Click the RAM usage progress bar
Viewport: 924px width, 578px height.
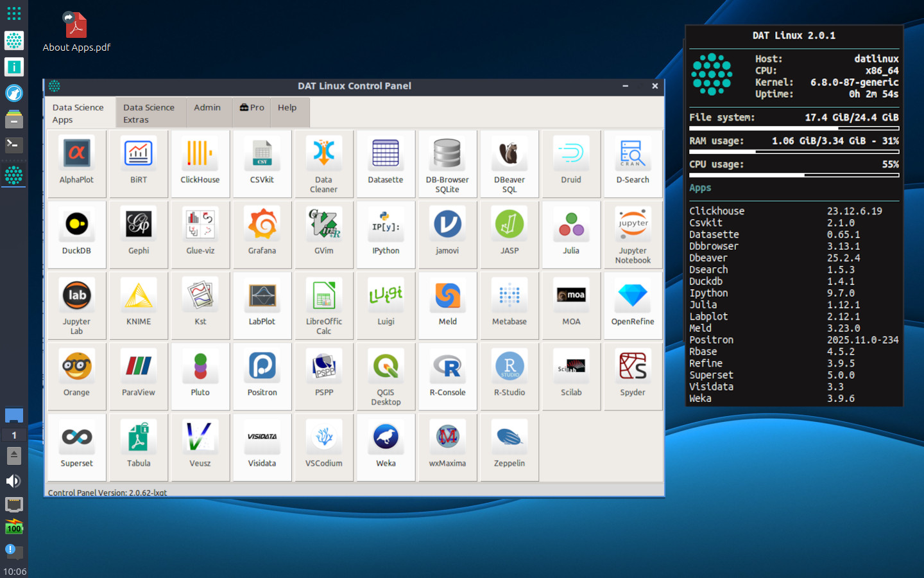coord(794,151)
